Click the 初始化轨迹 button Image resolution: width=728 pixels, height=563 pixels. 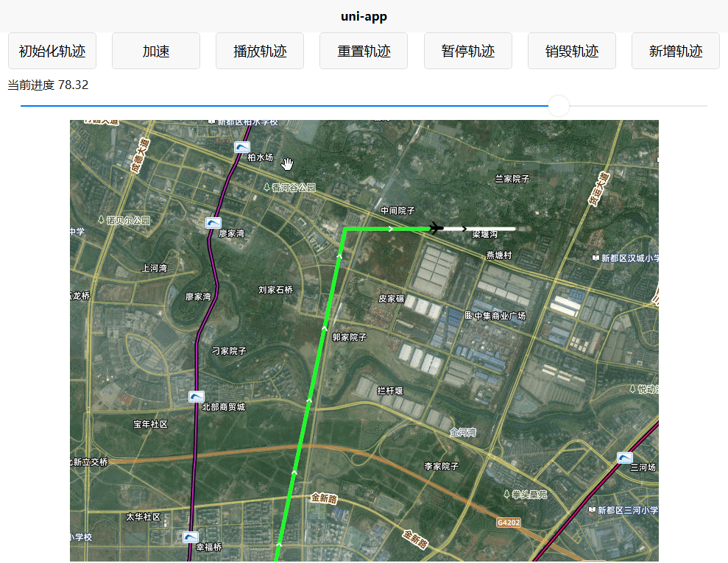pyautogui.click(x=52, y=50)
